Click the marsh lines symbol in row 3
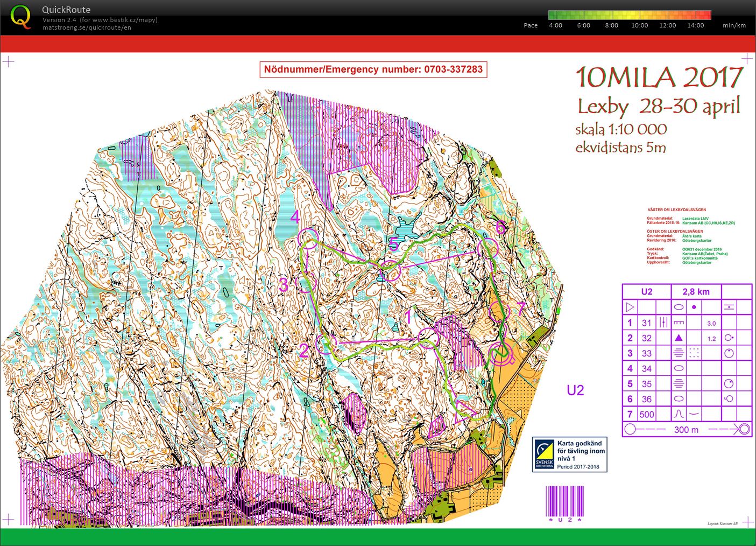Image resolution: width=756 pixels, height=546 pixels. coord(679,354)
